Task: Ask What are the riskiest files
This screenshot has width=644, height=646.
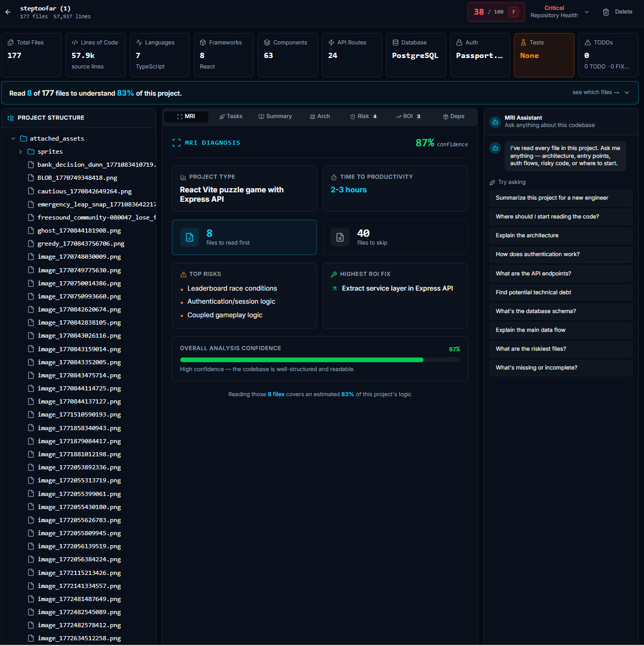Action: 560,349
